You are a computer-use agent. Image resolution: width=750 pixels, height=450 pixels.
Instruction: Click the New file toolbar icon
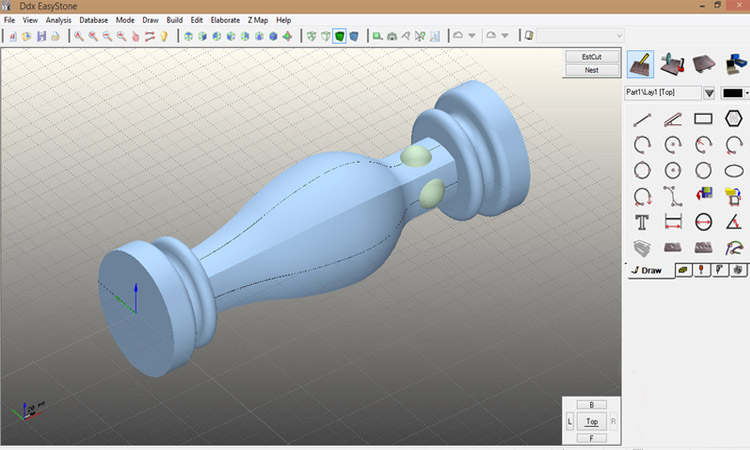[13, 36]
